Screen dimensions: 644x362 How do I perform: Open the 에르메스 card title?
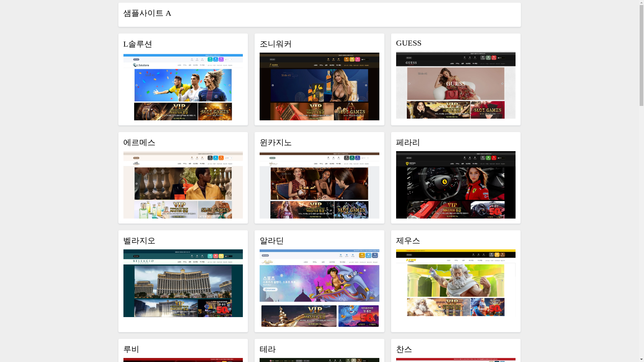coord(139,143)
